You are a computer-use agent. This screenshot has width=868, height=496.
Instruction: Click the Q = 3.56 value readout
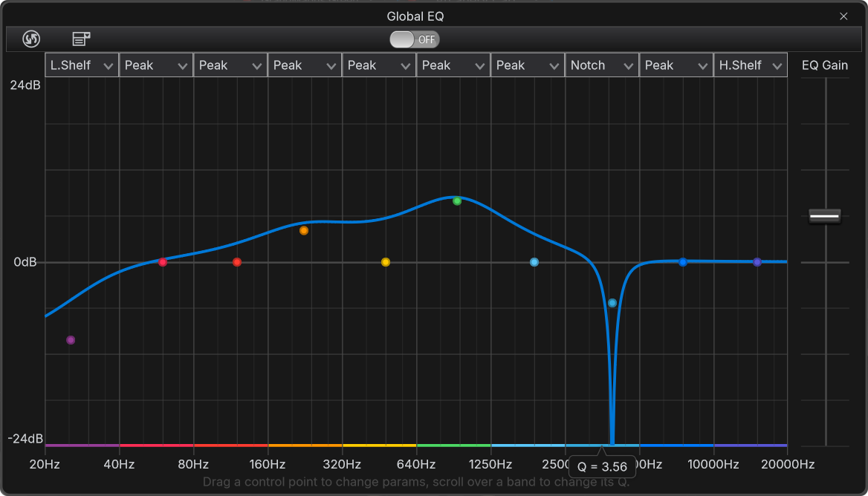(601, 466)
